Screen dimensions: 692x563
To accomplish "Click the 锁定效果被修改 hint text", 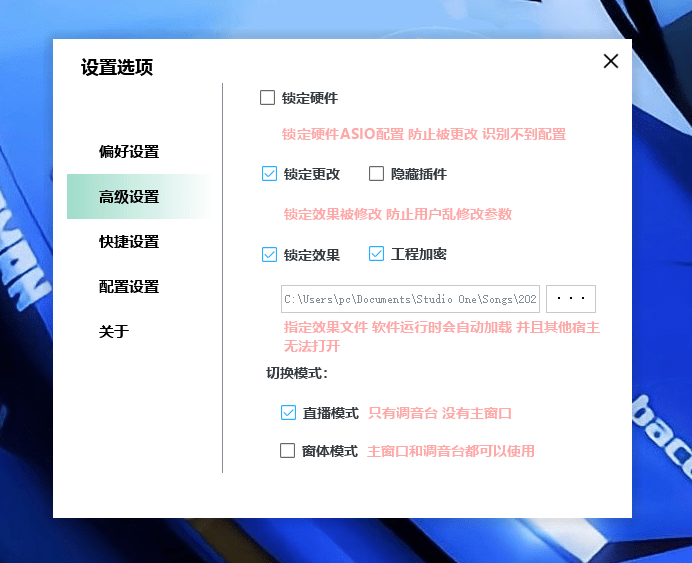I will [398, 214].
